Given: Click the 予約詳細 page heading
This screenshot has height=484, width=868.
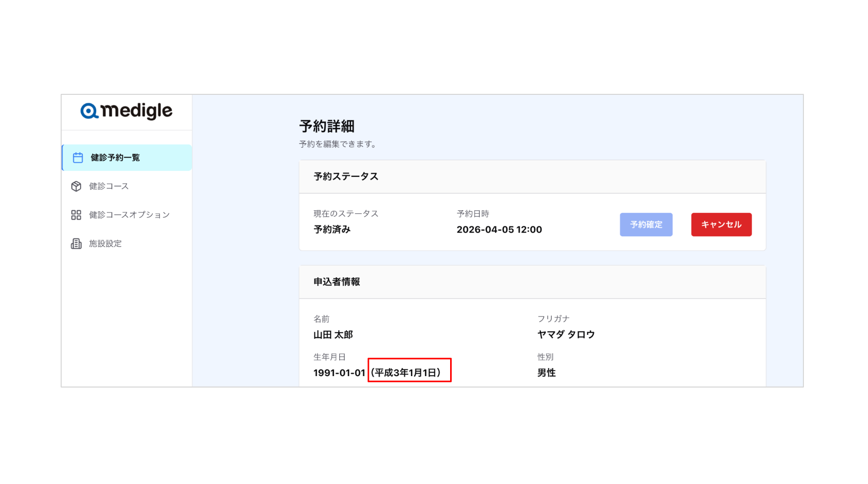Looking at the screenshot, I should tap(327, 126).
